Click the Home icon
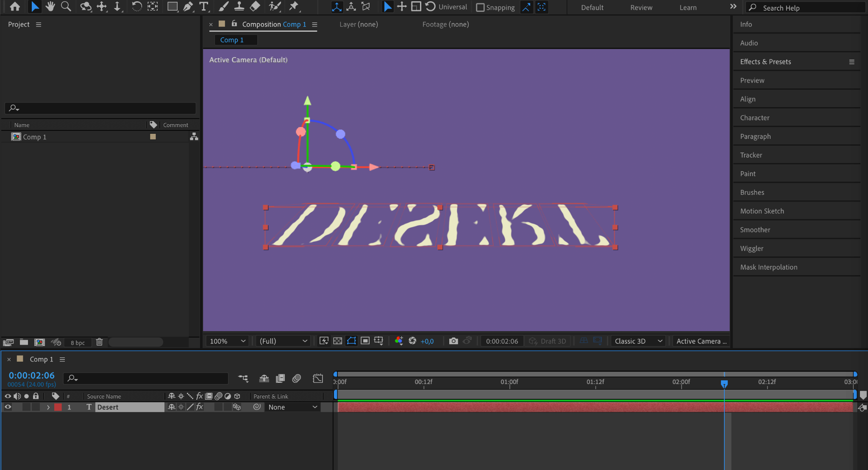This screenshot has height=470, width=868. point(15,6)
